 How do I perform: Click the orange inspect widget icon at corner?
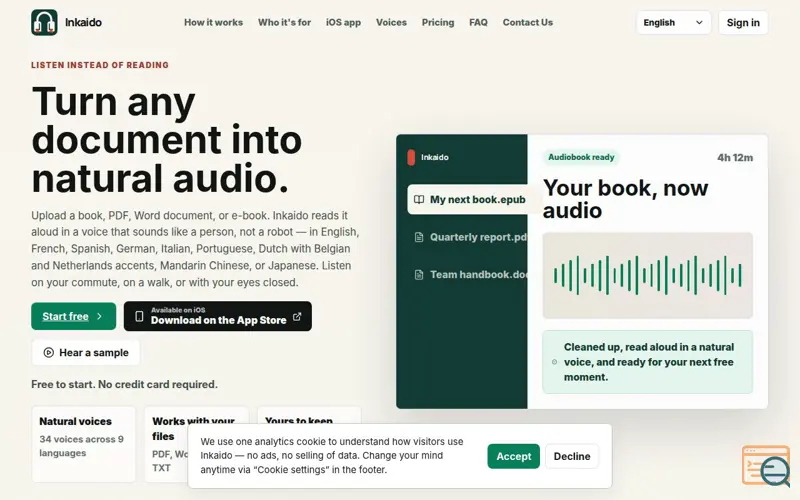point(766,465)
